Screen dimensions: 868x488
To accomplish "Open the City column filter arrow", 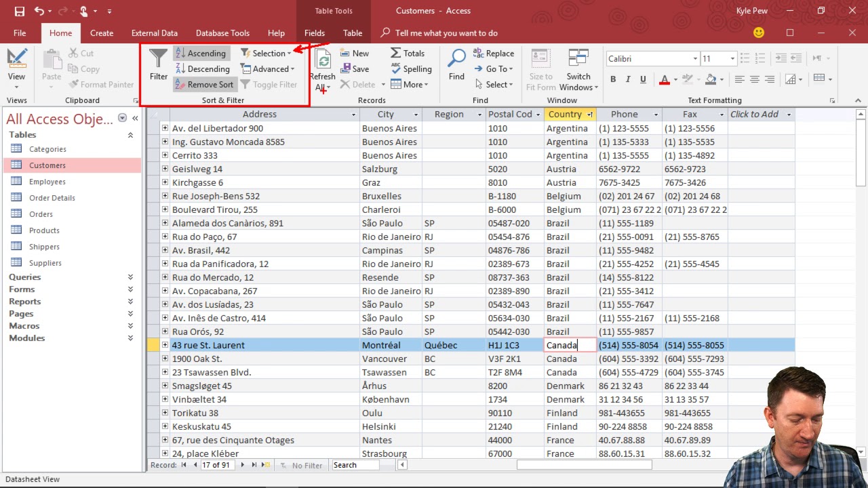I will pyautogui.click(x=416, y=115).
